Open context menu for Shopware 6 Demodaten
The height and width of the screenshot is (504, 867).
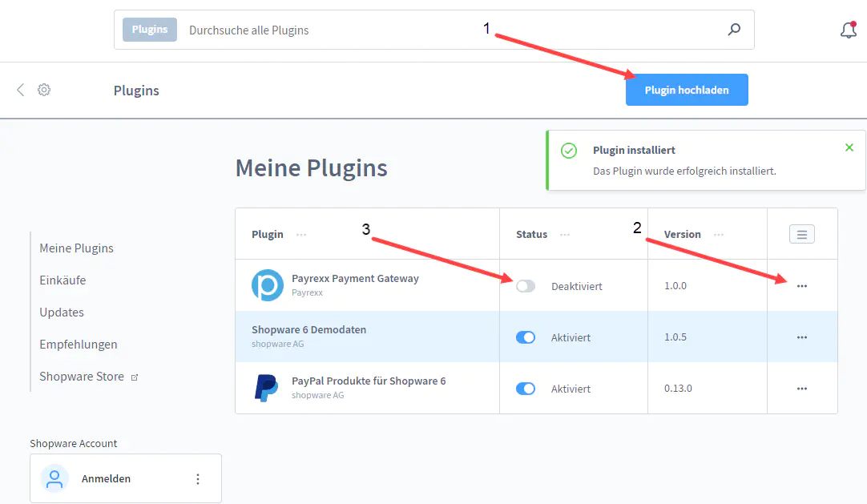point(802,337)
